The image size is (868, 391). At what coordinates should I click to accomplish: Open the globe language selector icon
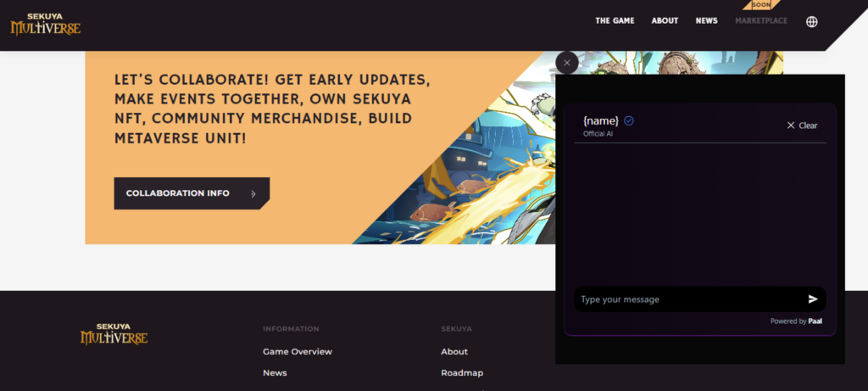coord(811,21)
